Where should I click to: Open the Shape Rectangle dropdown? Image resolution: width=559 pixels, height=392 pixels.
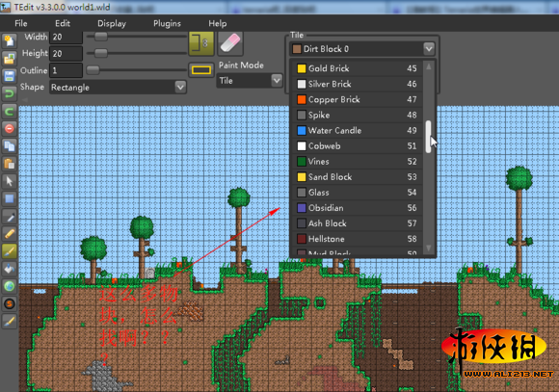(118, 88)
